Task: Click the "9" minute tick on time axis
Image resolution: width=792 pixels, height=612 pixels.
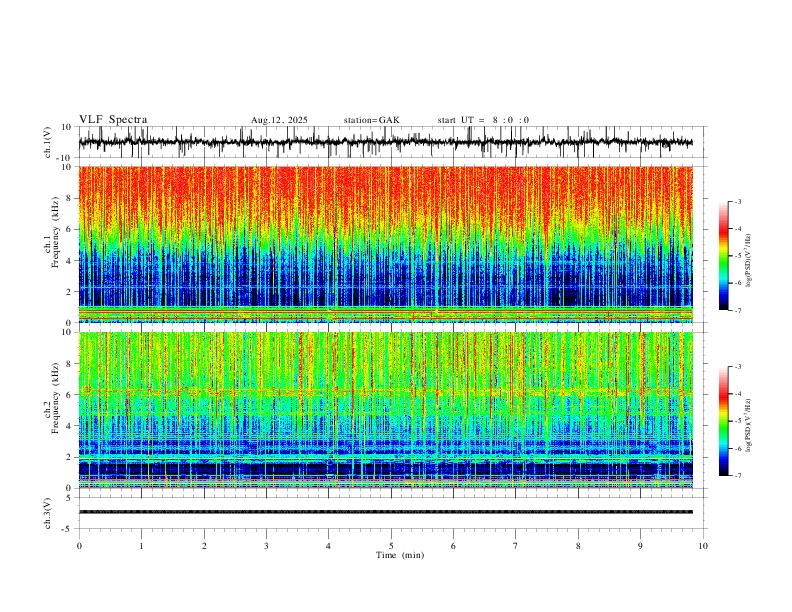Action: (x=640, y=546)
